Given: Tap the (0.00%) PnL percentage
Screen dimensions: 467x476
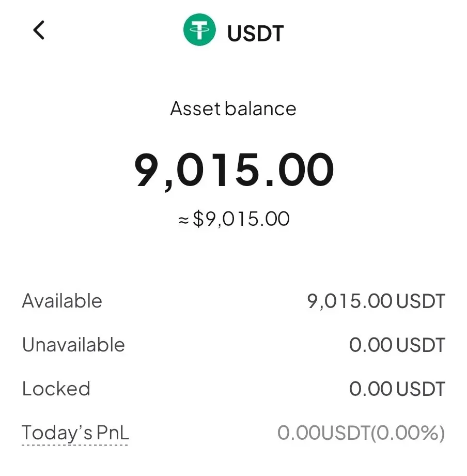Looking at the screenshot, I should click(408, 433).
